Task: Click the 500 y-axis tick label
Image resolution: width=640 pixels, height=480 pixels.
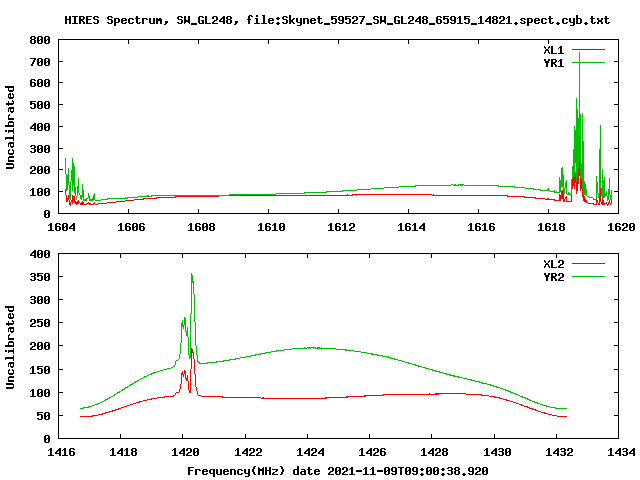Action: 40,105
